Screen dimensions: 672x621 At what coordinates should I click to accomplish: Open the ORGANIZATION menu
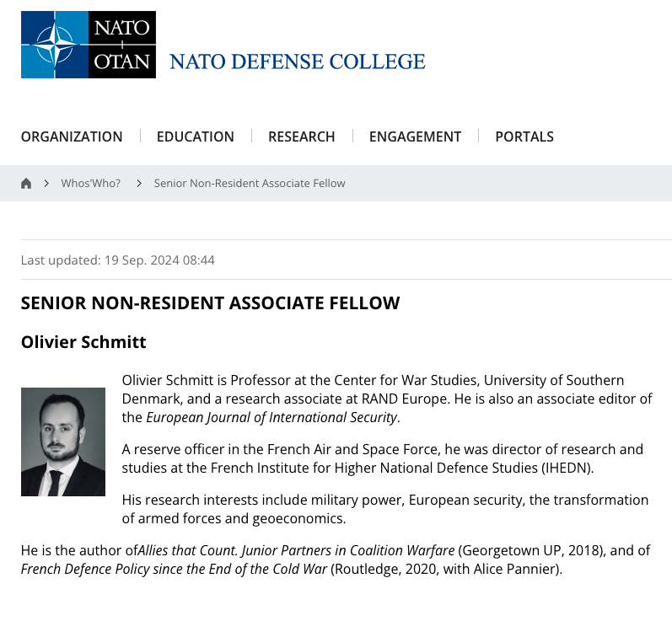pos(72,137)
